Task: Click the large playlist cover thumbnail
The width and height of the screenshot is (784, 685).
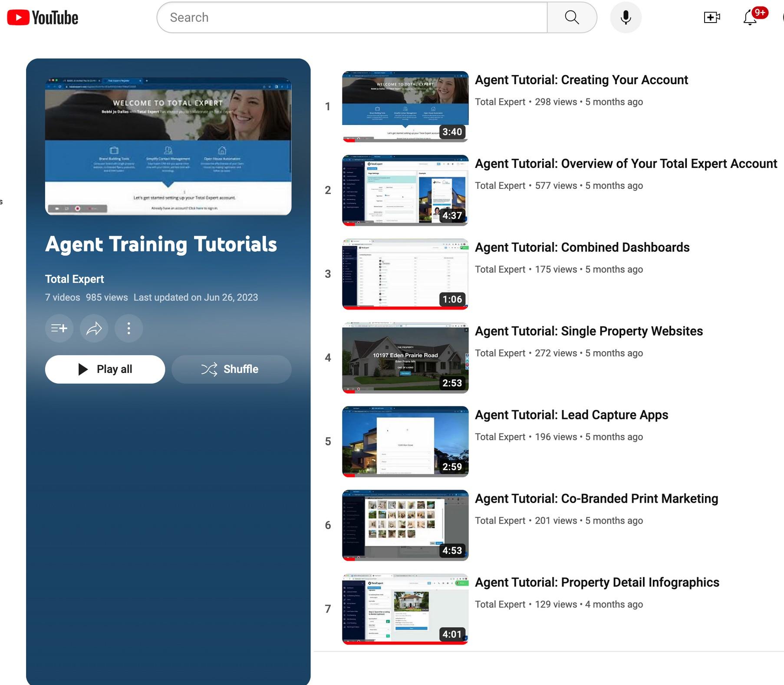Action: [x=168, y=146]
